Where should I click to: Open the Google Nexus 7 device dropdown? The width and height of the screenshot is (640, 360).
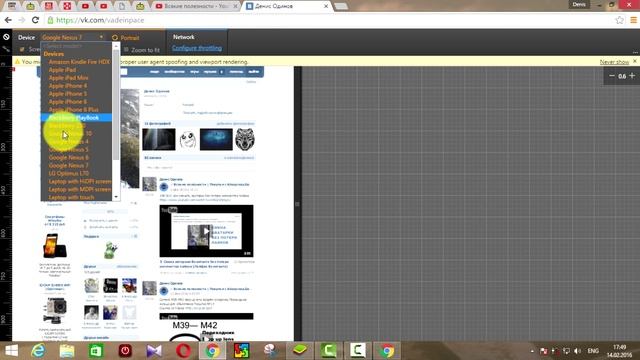point(73,37)
